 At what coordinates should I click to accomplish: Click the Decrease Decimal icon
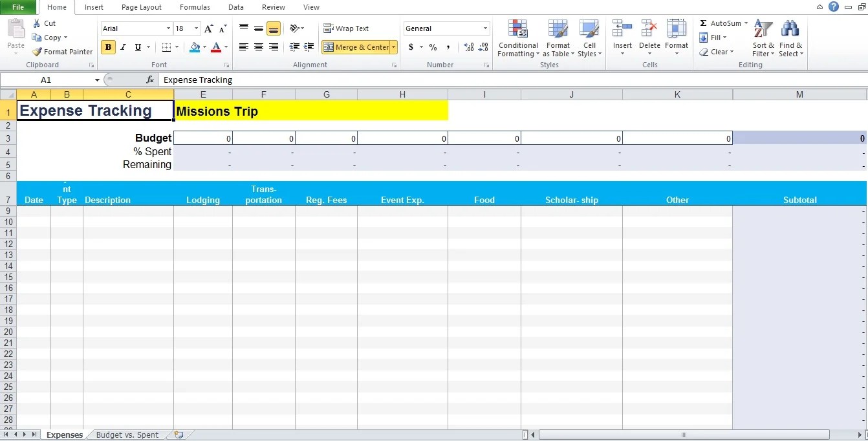pyautogui.click(x=484, y=47)
